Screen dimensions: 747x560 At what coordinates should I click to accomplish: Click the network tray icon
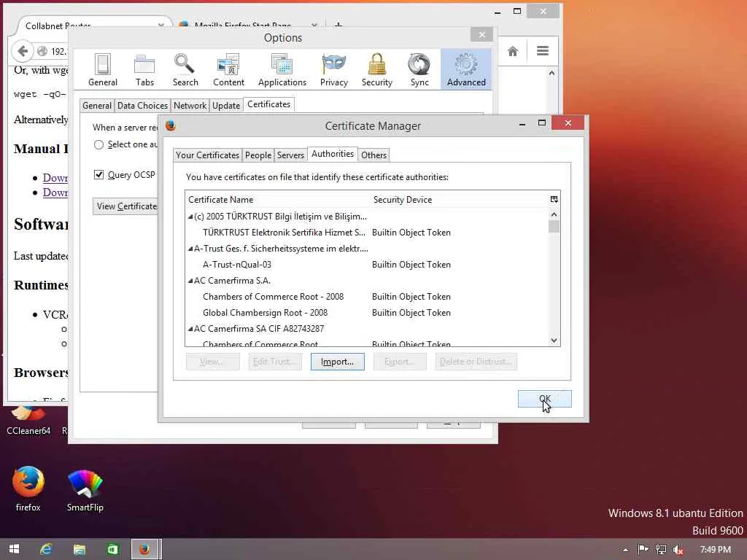coord(660,550)
